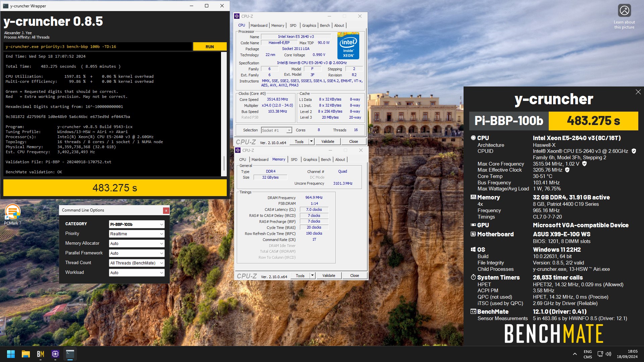Click the System Timers clock icon
The image size is (644, 362).
point(473,277)
